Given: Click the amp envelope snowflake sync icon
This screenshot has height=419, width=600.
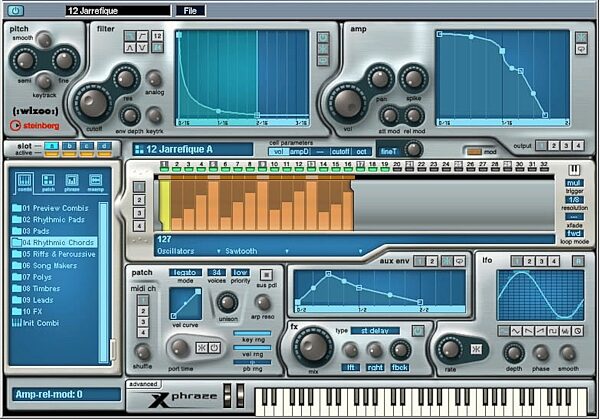Looking at the screenshot, I should (x=581, y=37).
